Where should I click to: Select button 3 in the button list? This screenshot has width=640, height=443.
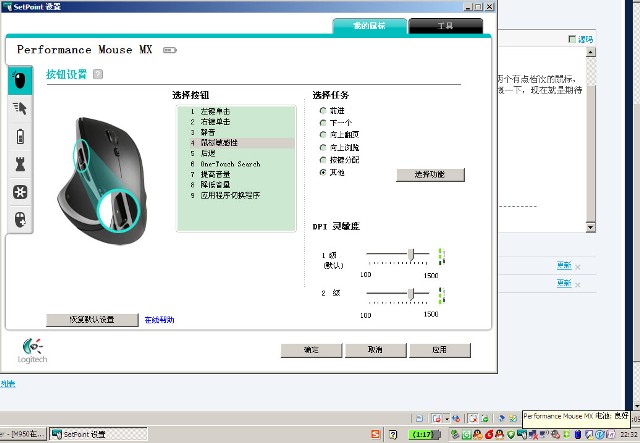236,132
